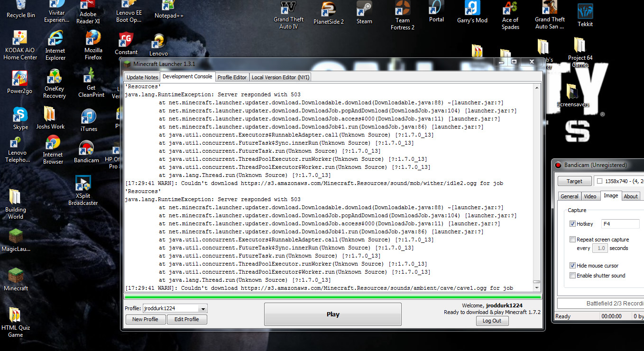Select the Get CleanPrint icon
The height and width of the screenshot is (351, 644).
91,83
